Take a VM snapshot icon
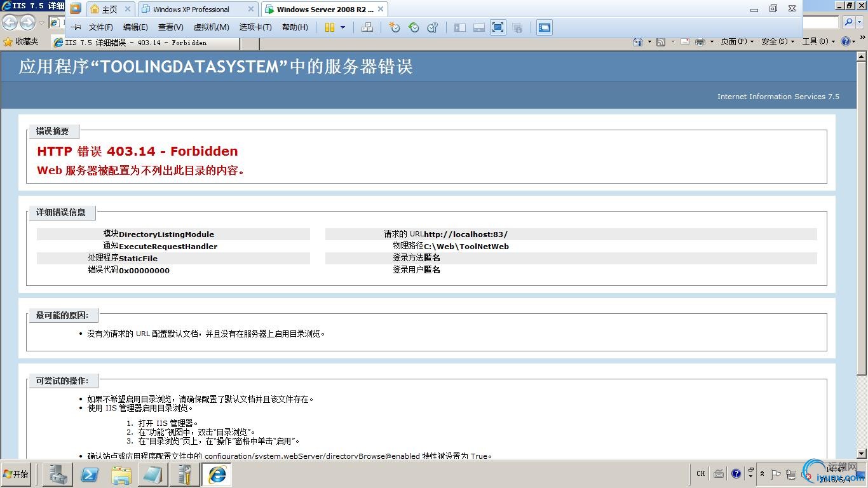 coord(395,27)
